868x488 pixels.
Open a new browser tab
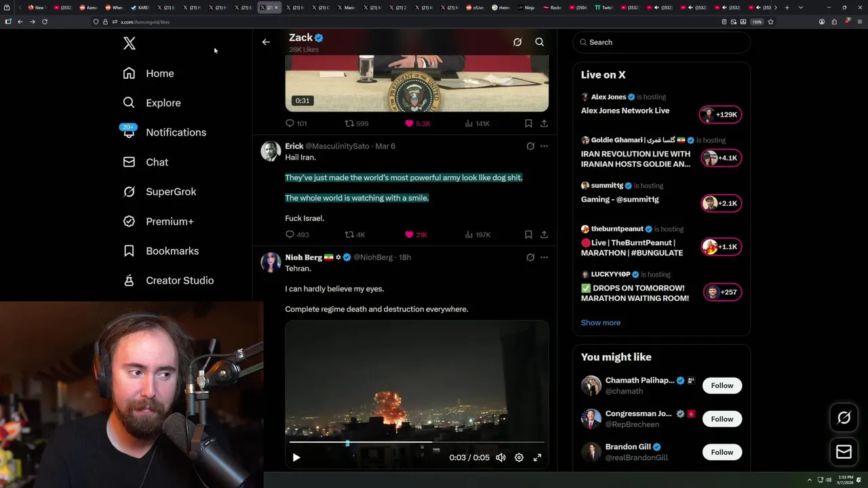click(x=787, y=7)
